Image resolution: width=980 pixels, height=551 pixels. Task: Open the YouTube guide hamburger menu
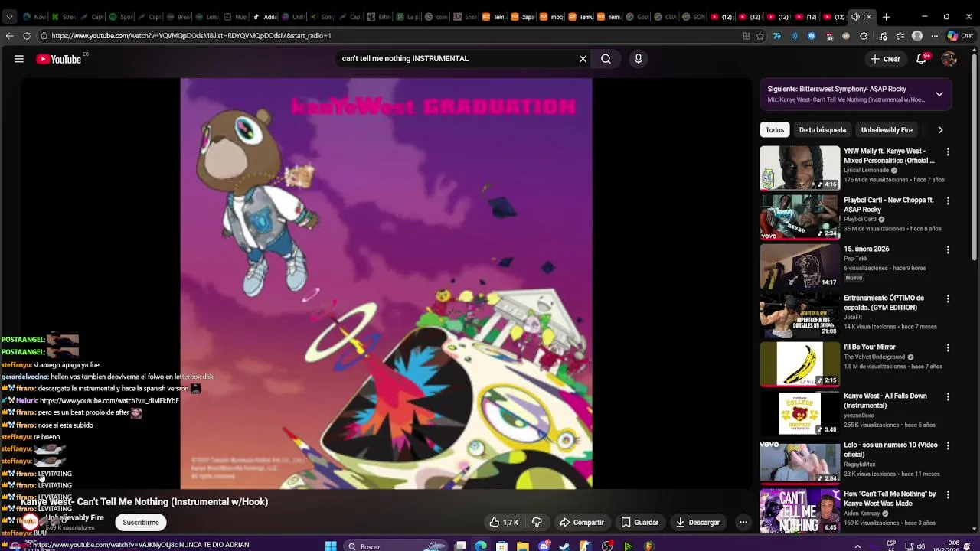[19, 59]
